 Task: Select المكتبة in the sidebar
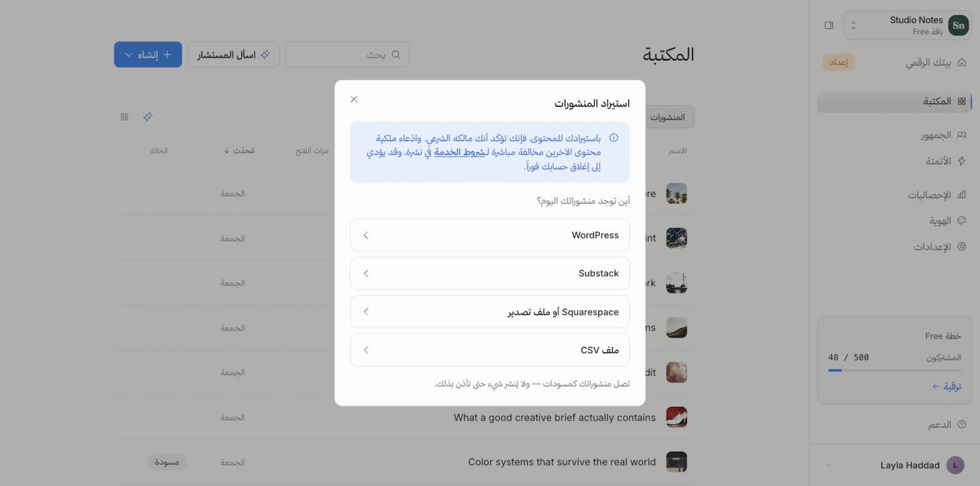(894, 101)
